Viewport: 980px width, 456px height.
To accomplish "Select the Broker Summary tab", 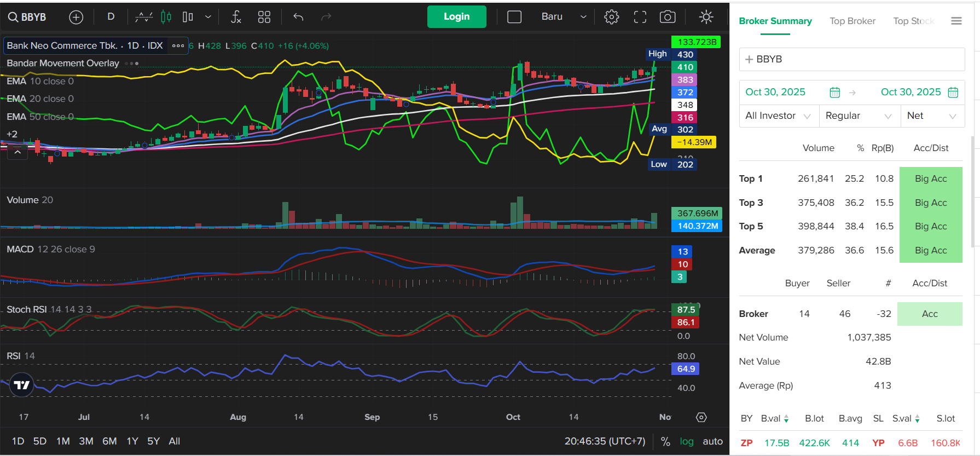I will click(775, 21).
